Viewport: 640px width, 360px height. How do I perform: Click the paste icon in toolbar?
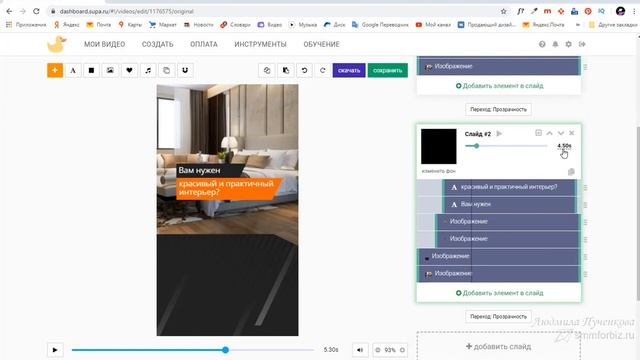(x=286, y=70)
